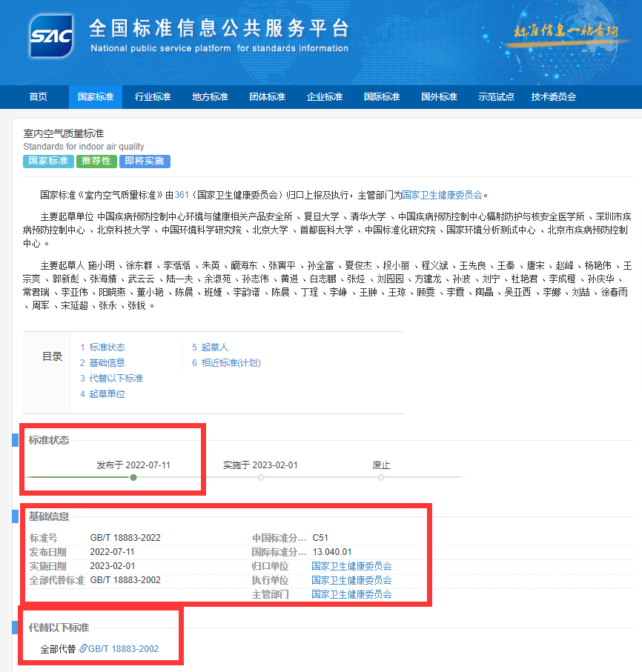Viewport: 642px width, 672px height.
Task: Click the blue 国家标准 badge
Action: tap(47, 161)
